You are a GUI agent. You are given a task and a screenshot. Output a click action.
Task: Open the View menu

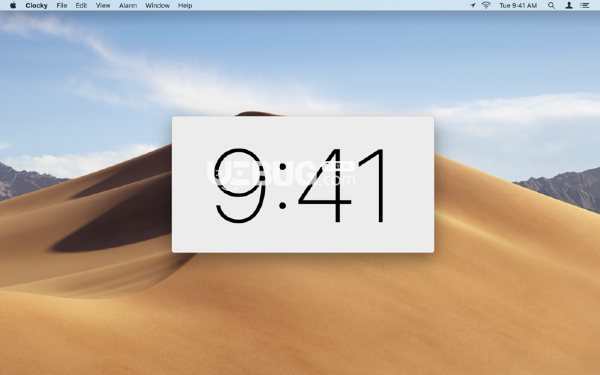[103, 5]
